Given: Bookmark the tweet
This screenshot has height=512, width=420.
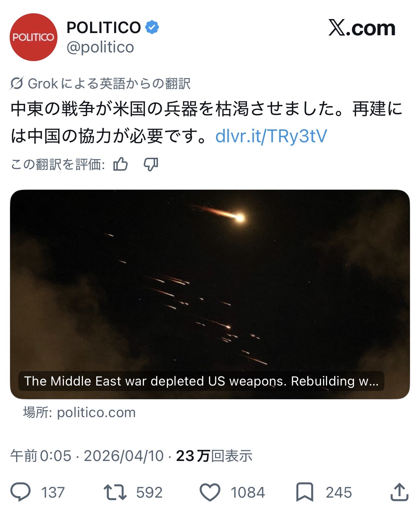Looking at the screenshot, I should [304, 492].
